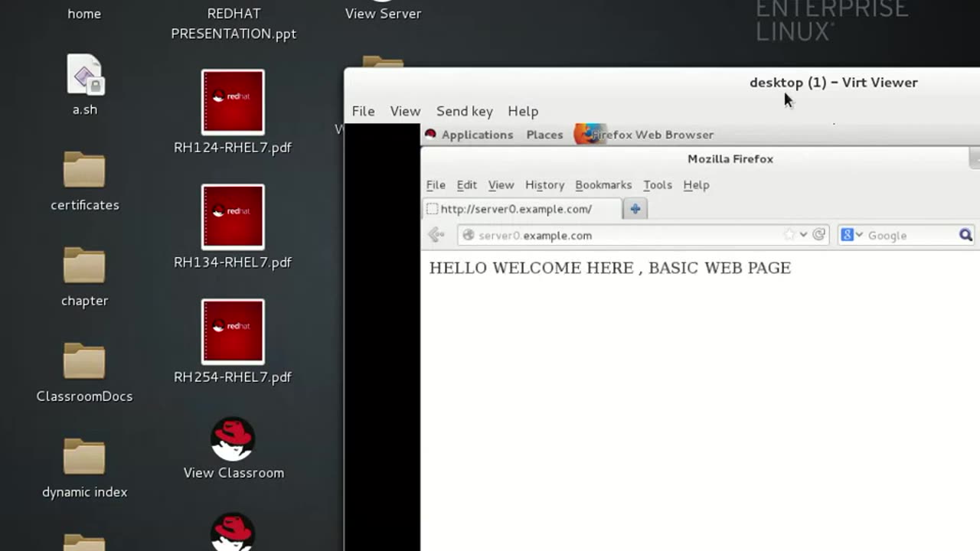Open the GNOME Applications menu
Screen dimensions: 980x551
477,134
